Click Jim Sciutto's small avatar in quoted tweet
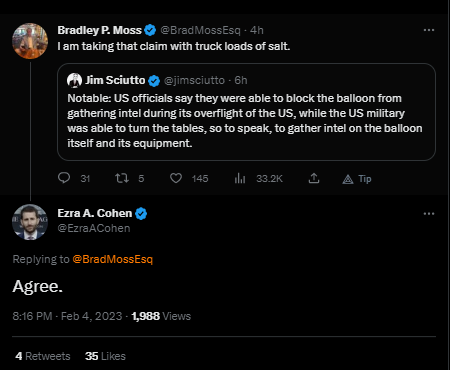This screenshot has height=370, width=450. pyautogui.click(x=74, y=80)
